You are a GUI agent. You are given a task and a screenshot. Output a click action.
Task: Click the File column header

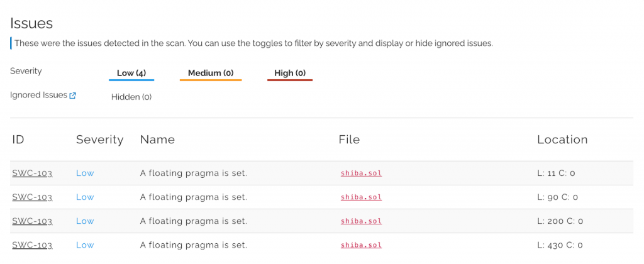349,140
